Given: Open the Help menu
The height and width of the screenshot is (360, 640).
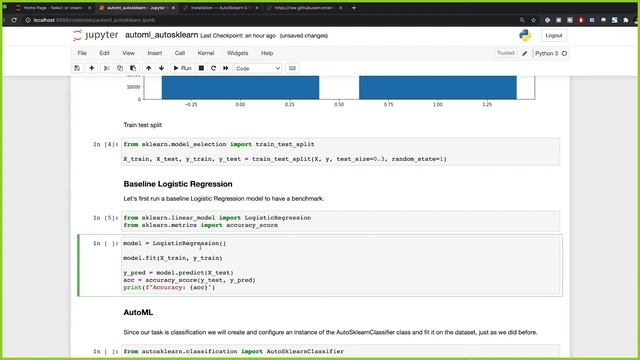Looking at the screenshot, I should [267, 53].
